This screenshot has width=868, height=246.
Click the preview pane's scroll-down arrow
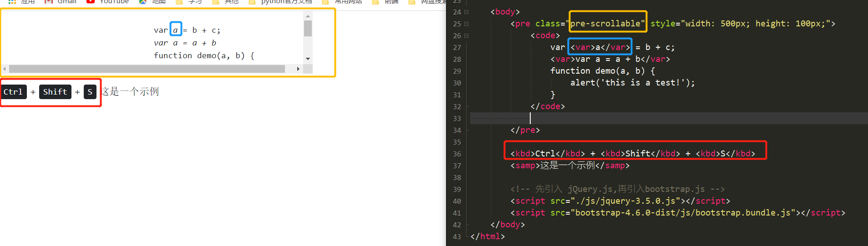coord(308,59)
